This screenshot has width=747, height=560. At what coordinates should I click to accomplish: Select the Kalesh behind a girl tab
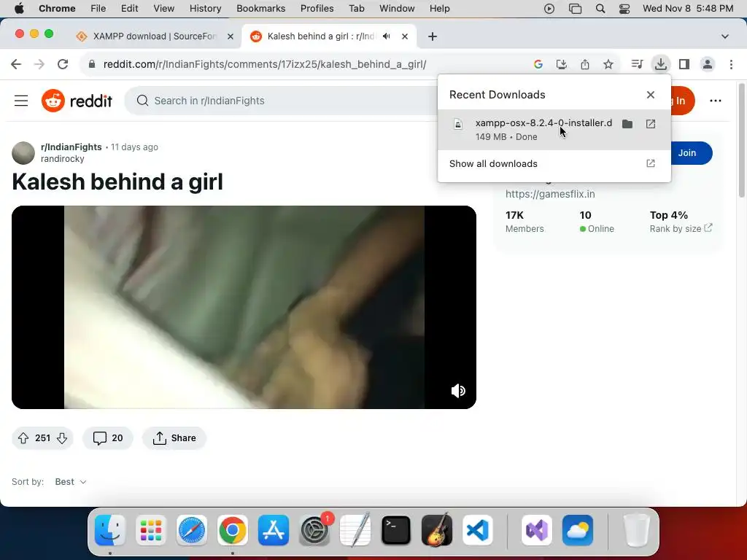pyautogui.click(x=320, y=36)
